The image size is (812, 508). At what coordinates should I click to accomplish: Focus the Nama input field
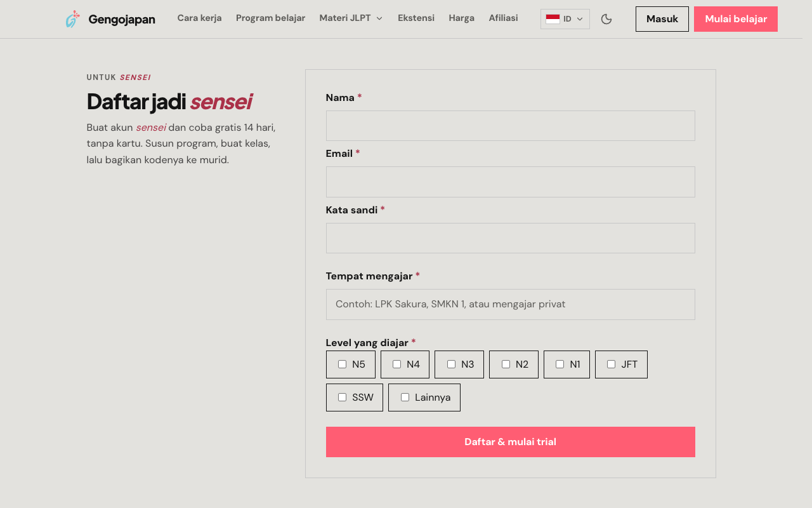(x=511, y=126)
